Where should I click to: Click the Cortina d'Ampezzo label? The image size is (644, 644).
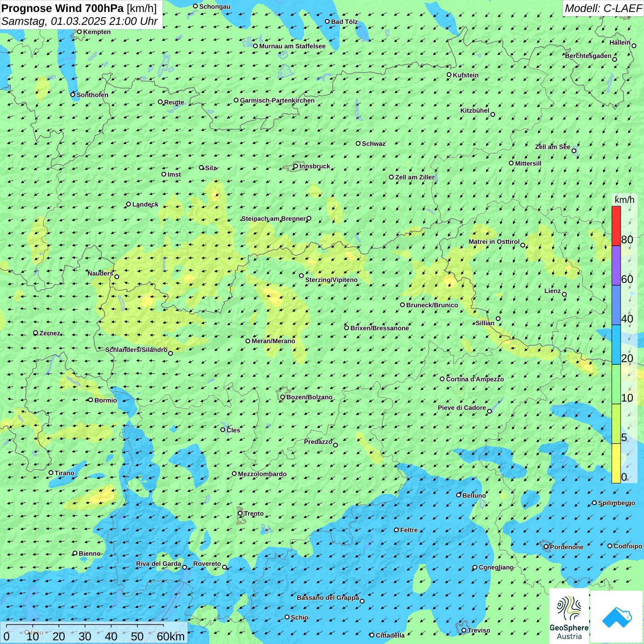pos(475,379)
